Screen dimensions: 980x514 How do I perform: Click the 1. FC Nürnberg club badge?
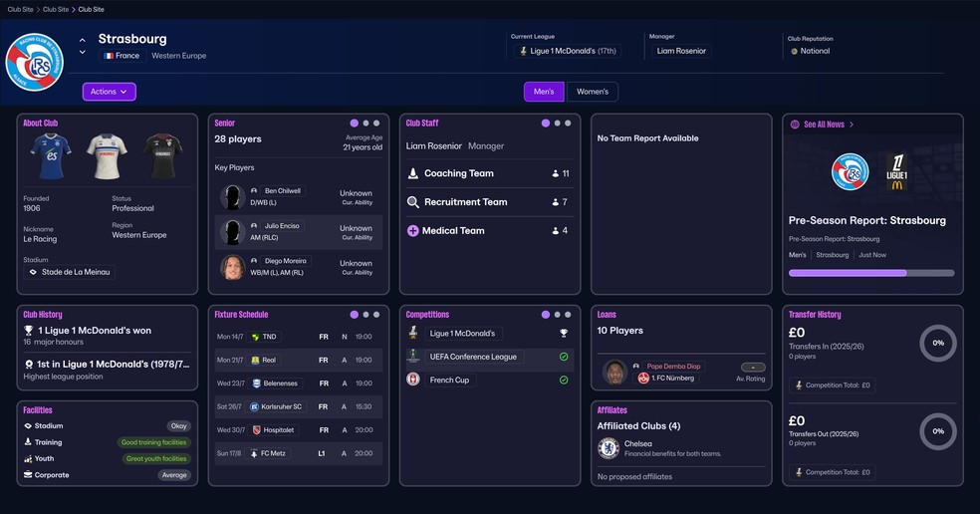643,378
